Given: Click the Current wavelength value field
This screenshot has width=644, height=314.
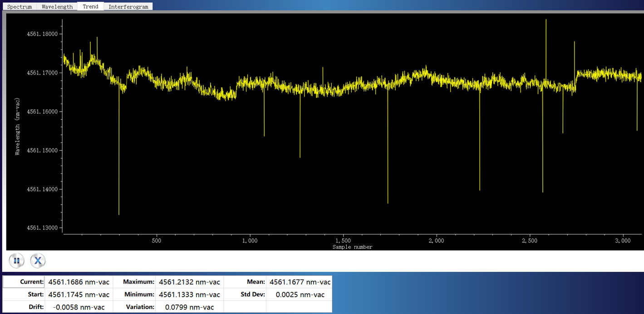Looking at the screenshot, I should [79, 282].
